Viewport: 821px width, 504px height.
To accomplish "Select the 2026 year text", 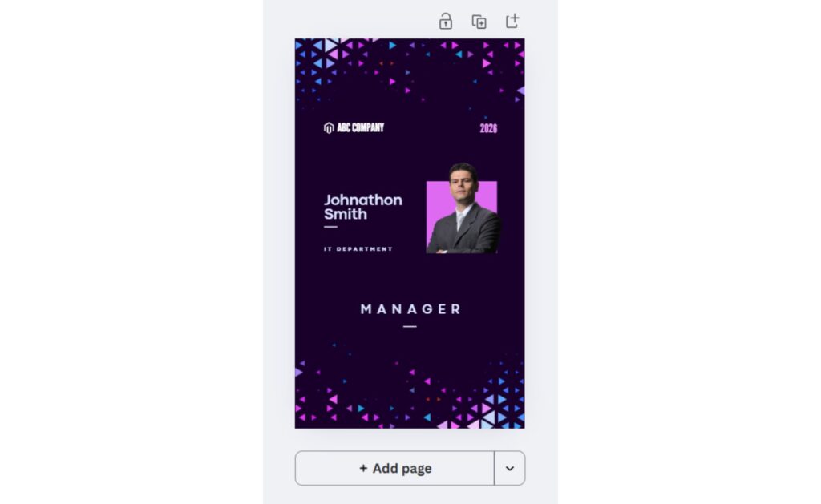I will (x=488, y=128).
